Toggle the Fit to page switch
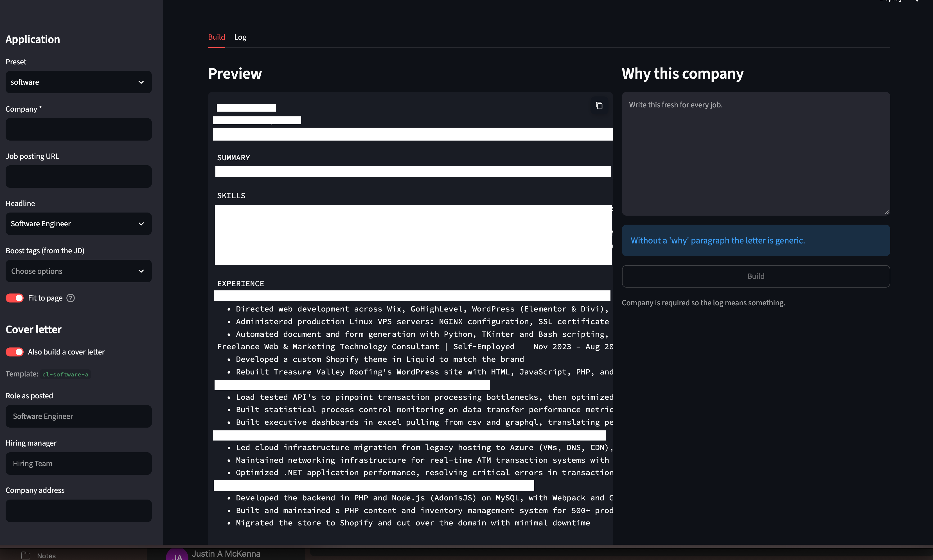Viewport: 933px width, 560px height. coord(15,298)
